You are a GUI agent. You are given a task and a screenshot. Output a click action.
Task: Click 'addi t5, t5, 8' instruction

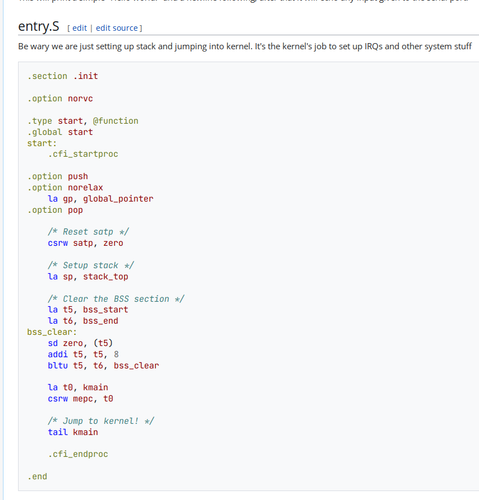pyautogui.click(x=83, y=354)
